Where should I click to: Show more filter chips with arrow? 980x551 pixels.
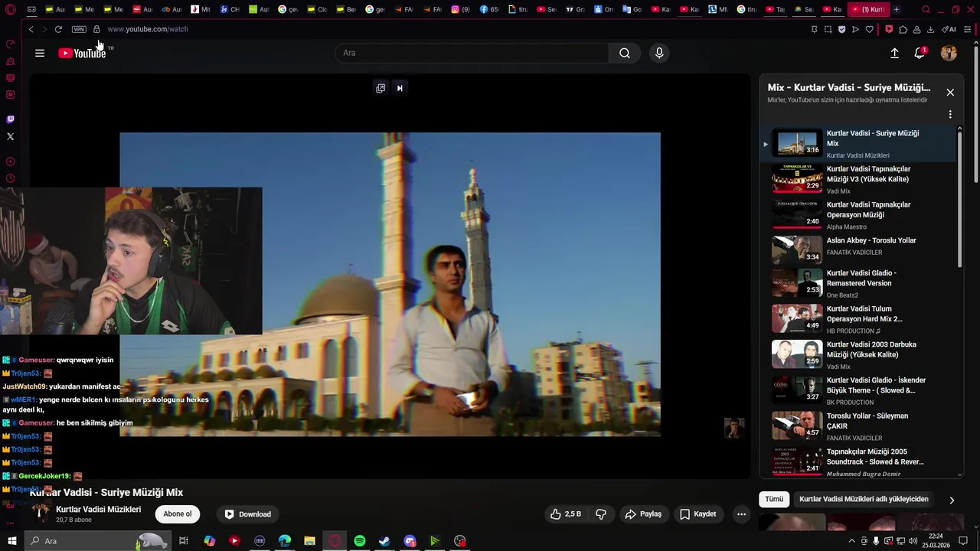(x=952, y=500)
